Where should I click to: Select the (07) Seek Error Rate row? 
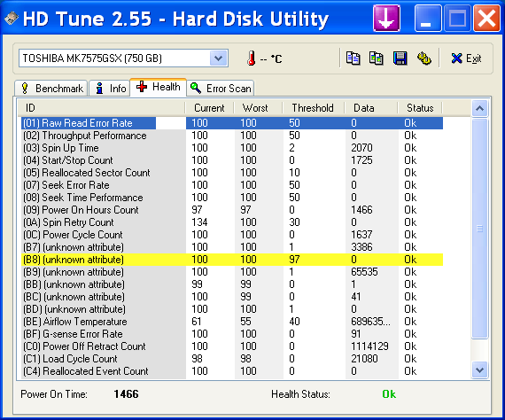pos(232,185)
